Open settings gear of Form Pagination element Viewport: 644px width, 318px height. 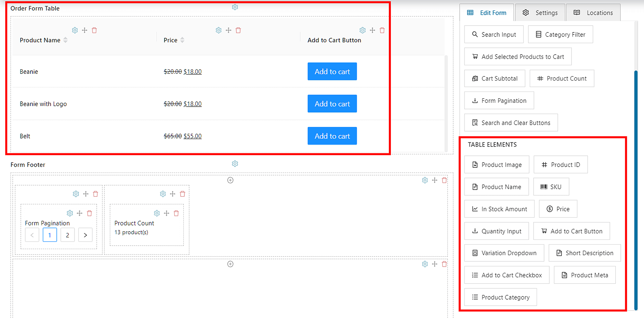(70, 213)
